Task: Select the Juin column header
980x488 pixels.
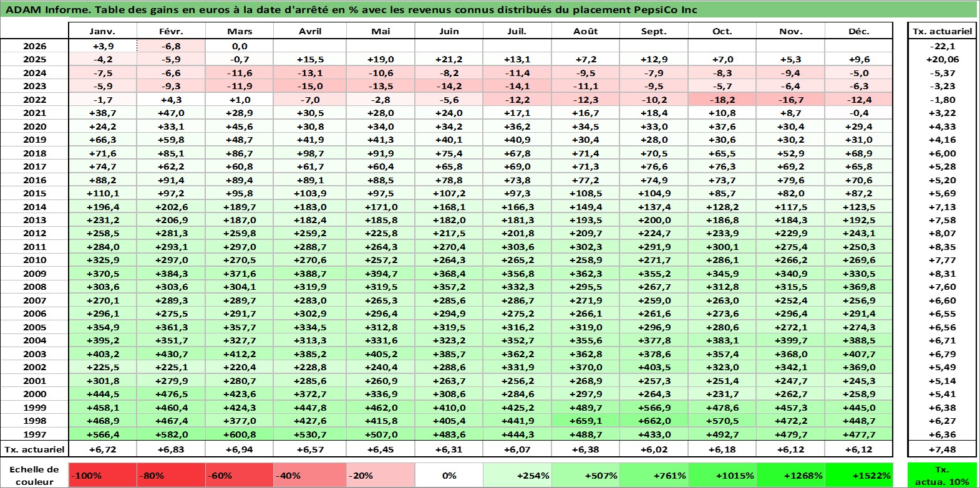Action: [x=449, y=31]
